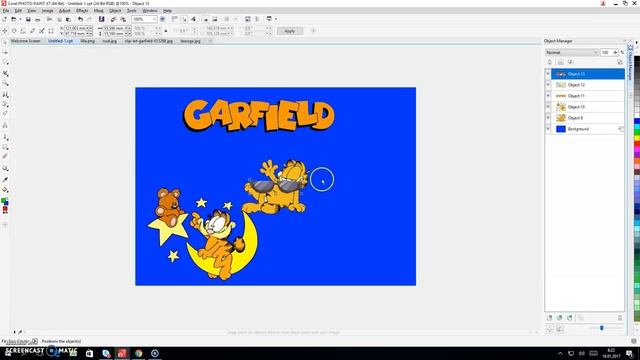Open the notification center in system tray
Screen dimensions: 640x360
tap(629, 353)
